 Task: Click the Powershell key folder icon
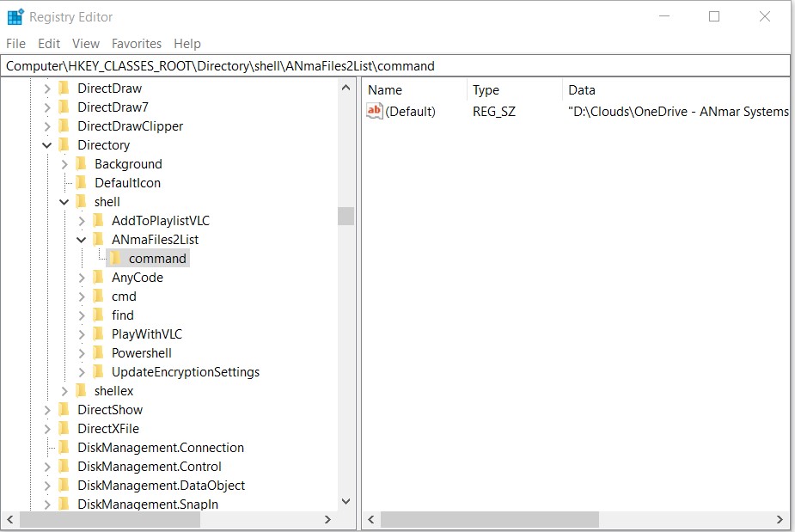point(98,353)
